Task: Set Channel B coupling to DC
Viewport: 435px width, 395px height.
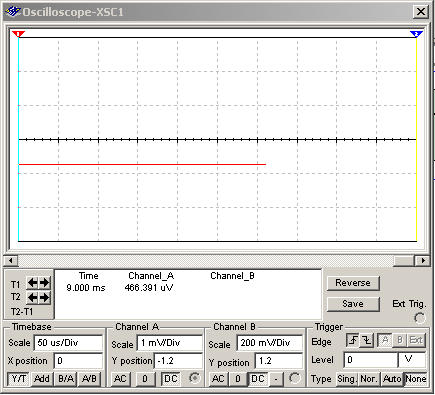Action: pos(258,379)
